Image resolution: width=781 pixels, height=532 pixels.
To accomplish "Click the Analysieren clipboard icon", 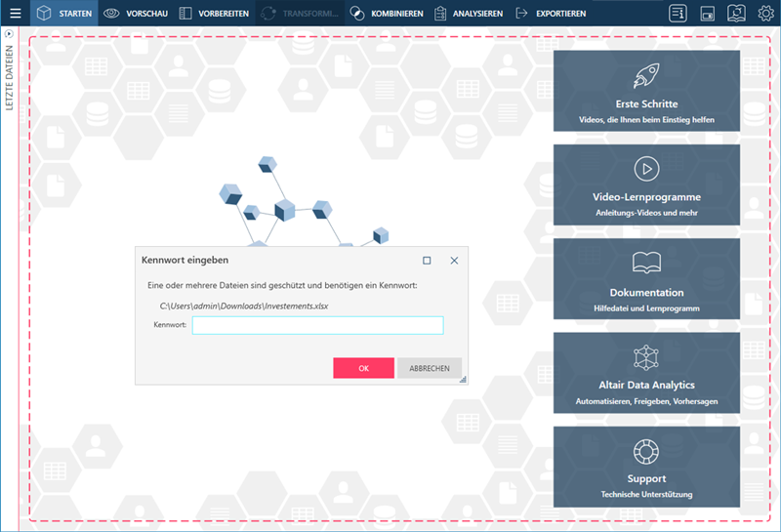I will click(x=440, y=13).
